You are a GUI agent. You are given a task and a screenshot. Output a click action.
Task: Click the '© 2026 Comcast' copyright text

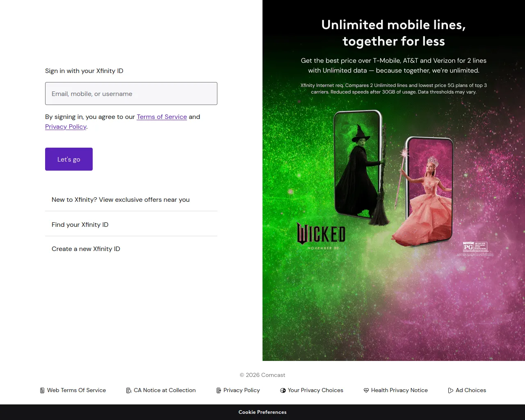pos(262,375)
